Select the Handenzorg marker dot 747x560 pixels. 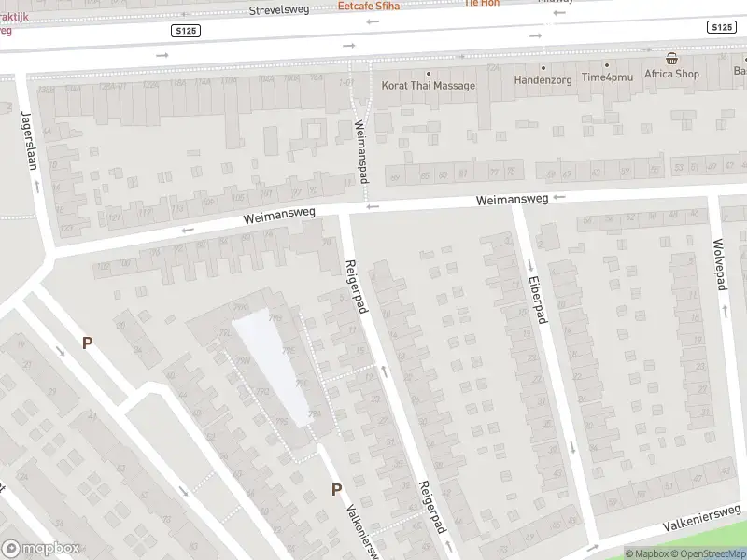click(x=543, y=67)
